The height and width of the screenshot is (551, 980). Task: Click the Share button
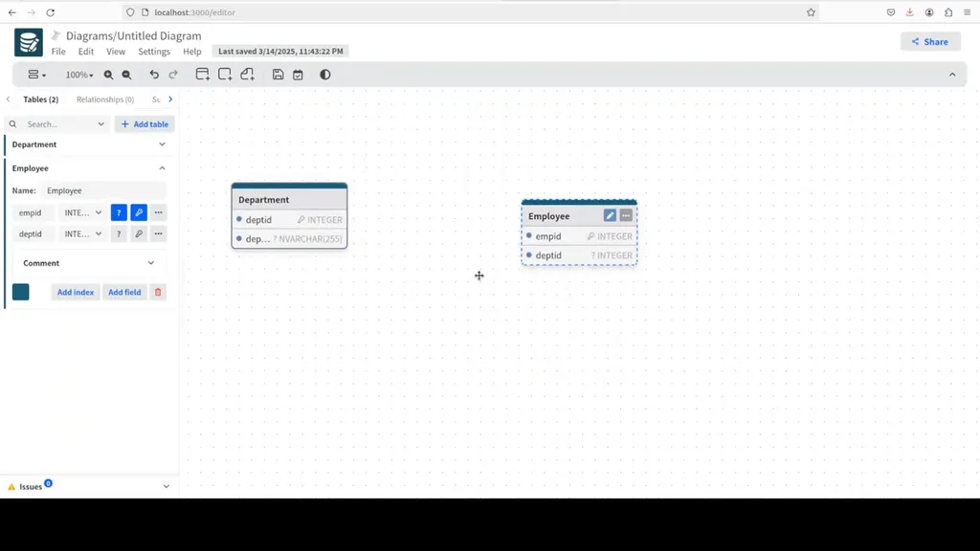point(930,42)
